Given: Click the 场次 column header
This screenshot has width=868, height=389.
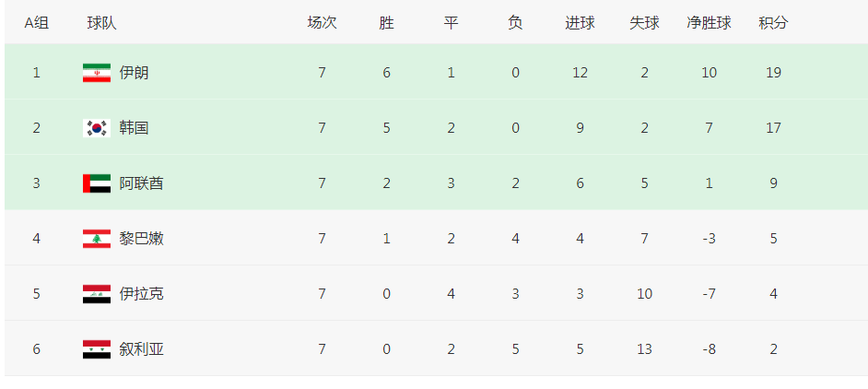Looking at the screenshot, I should pyautogui.click(x=322, y=23).
